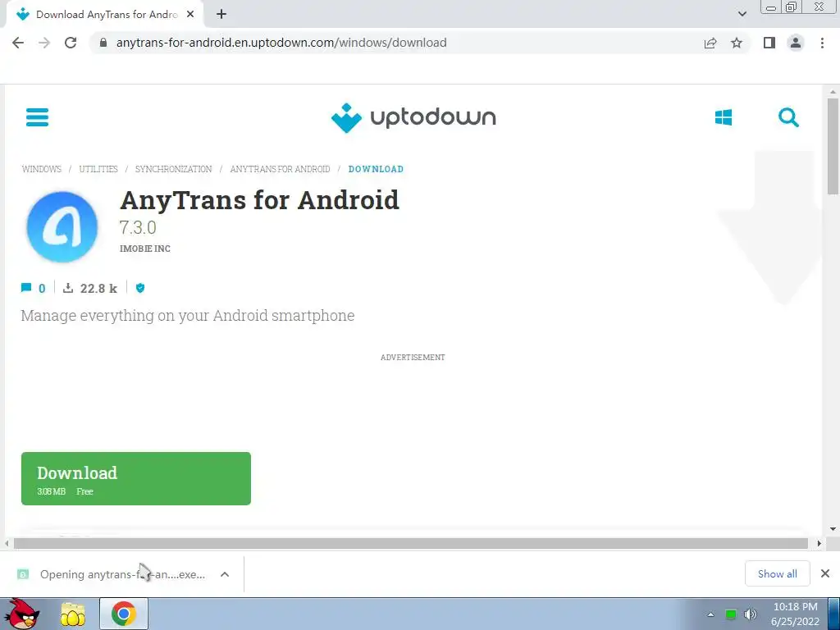This screenshot has width=840, height=630.
Task: Show hidden system tray icons
Action: pyautogui.click(x=710, y=614)
